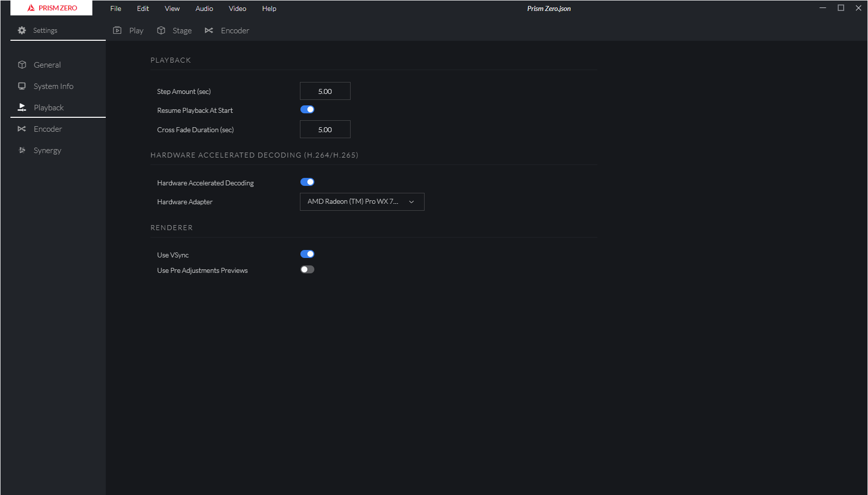Image resolution: width=868 pixels, height=495 pixels.
Task: Click the Playback sidebar icon
Action: (22, 107)
